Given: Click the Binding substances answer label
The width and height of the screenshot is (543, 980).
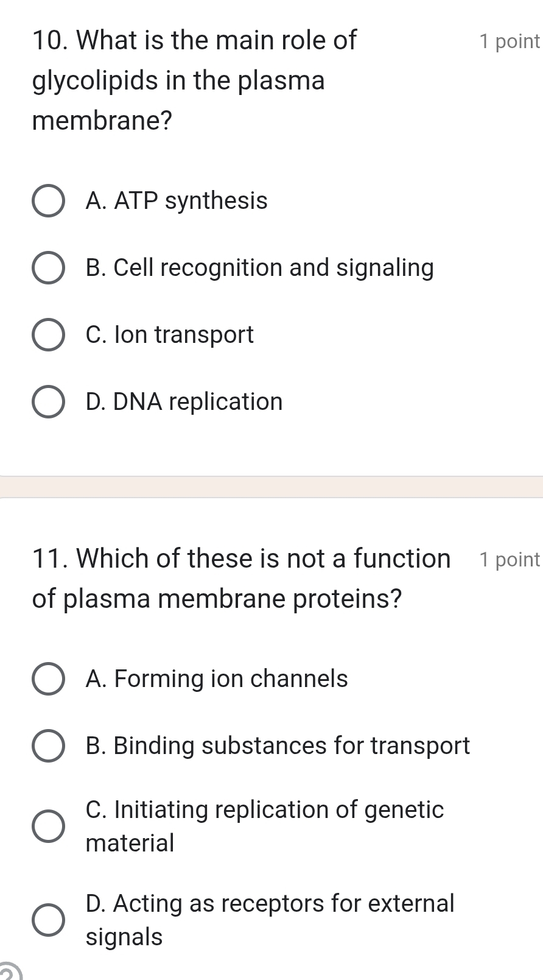Looking at the screenshot, I should click(x=278, y=746).
